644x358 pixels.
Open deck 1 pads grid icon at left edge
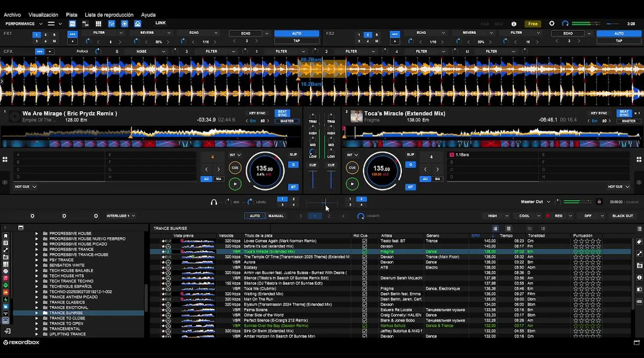(4, 160)
